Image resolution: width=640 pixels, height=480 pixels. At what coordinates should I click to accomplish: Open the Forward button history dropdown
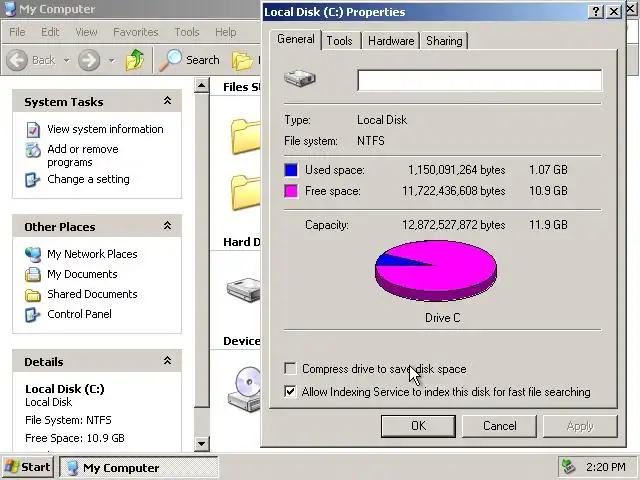click(111, 60)
